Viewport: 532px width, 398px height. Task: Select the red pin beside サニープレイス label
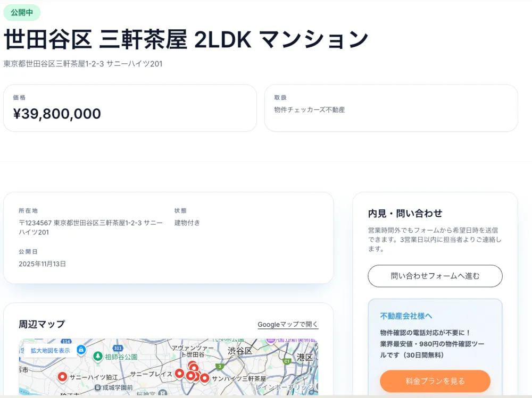(180, 374)
